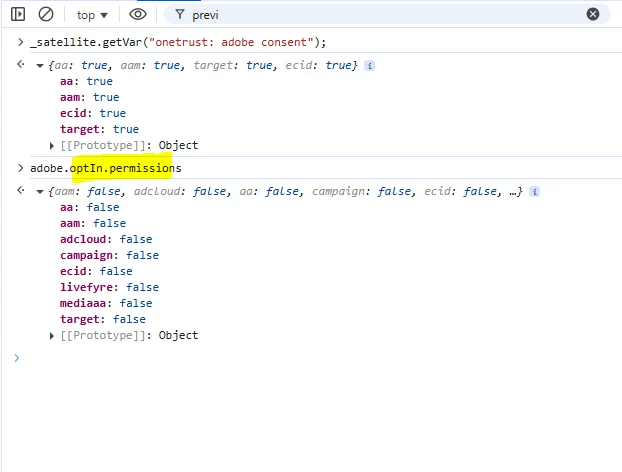Viewport: 622px width, 472px height.
Task: Select the 'campaign: false' property row
Action: click(x=109, y=255)
